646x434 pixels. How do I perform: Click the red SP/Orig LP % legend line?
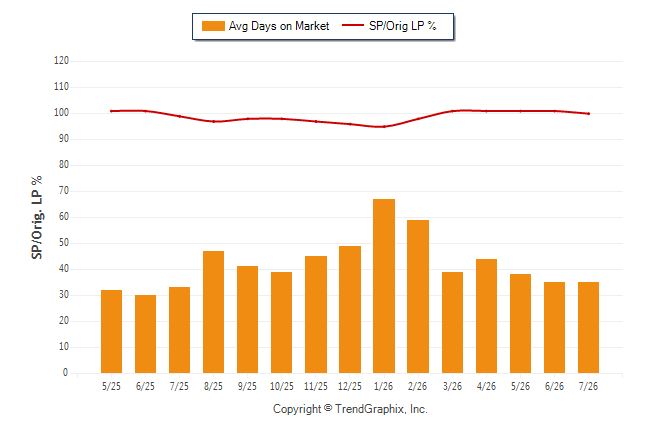(353, 26)
